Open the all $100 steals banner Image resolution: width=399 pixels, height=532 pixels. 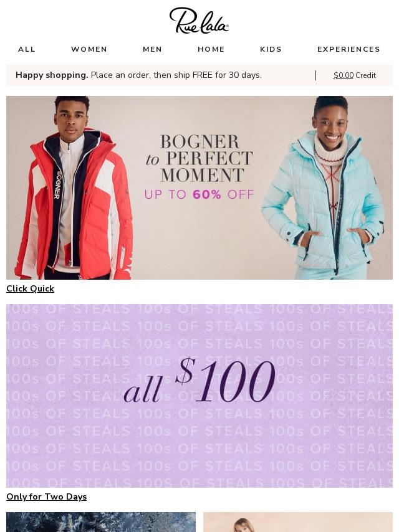(199, 396)
